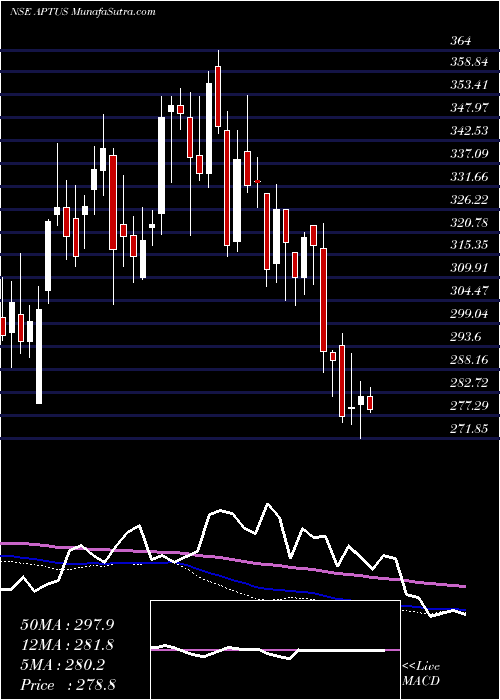Click inside the MACD inset chart box

point(275,650)
